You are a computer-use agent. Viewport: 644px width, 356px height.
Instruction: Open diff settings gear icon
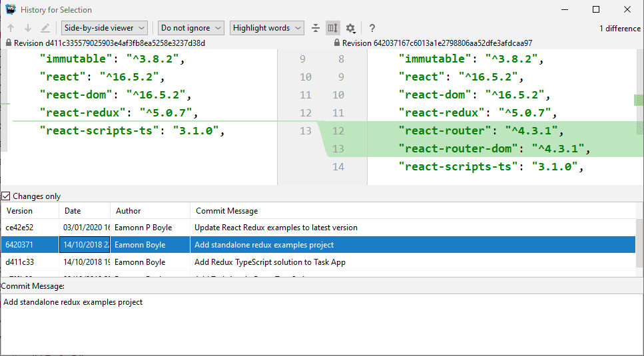[350, 28]
